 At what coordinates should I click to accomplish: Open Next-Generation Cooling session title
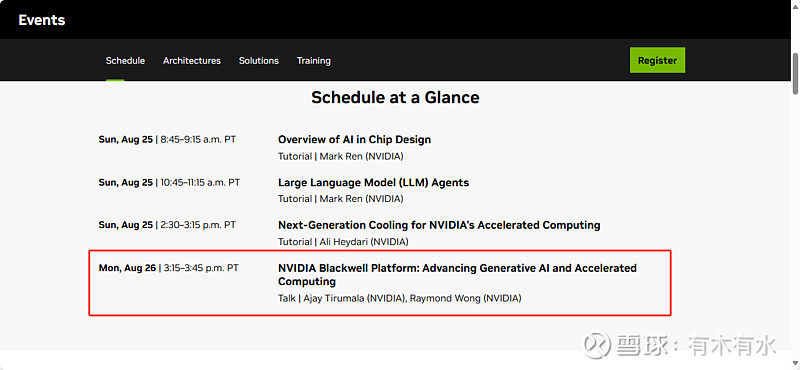pos(439,225)
